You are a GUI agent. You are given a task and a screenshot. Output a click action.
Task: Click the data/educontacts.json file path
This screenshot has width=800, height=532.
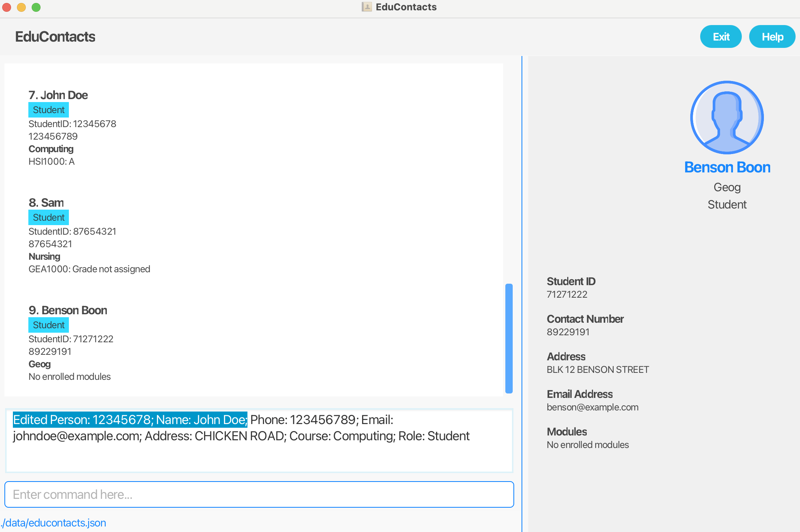(54, 523)
